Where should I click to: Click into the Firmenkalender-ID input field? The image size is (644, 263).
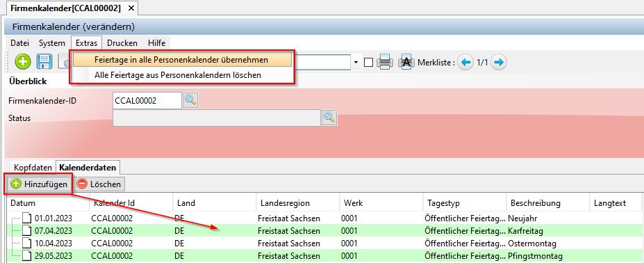147,100
